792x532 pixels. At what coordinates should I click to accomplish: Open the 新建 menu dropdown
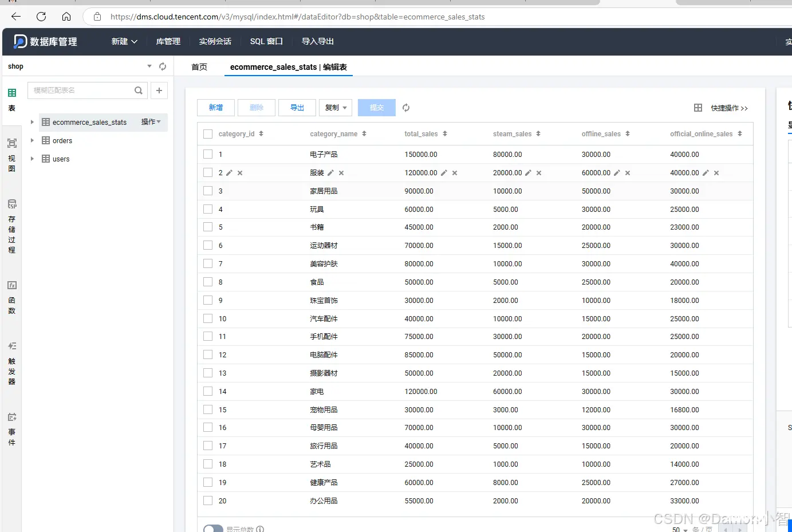124,41
